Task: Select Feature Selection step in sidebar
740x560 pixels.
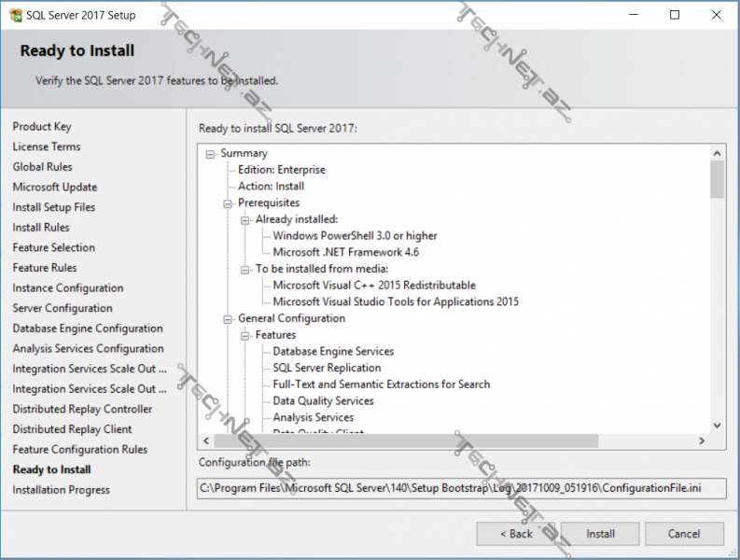Action: [53, 247]
